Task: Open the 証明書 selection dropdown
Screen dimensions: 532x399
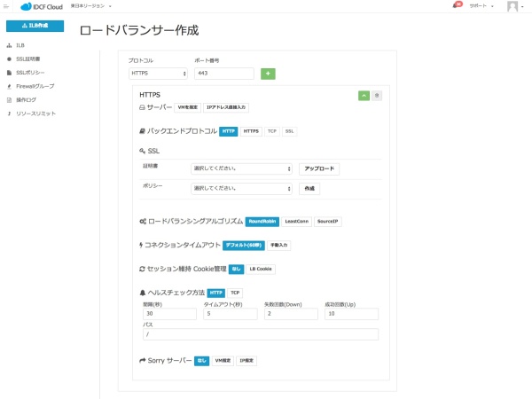Action: coord(241,168)
